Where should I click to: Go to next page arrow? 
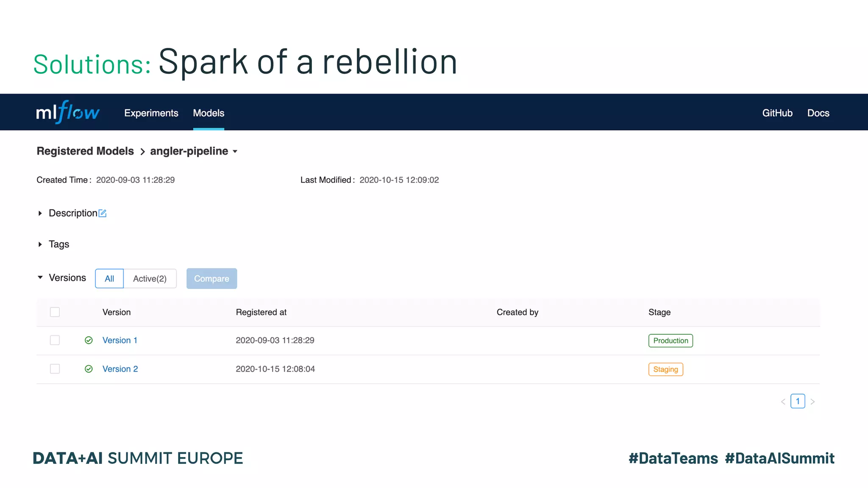tap(812, 402)
